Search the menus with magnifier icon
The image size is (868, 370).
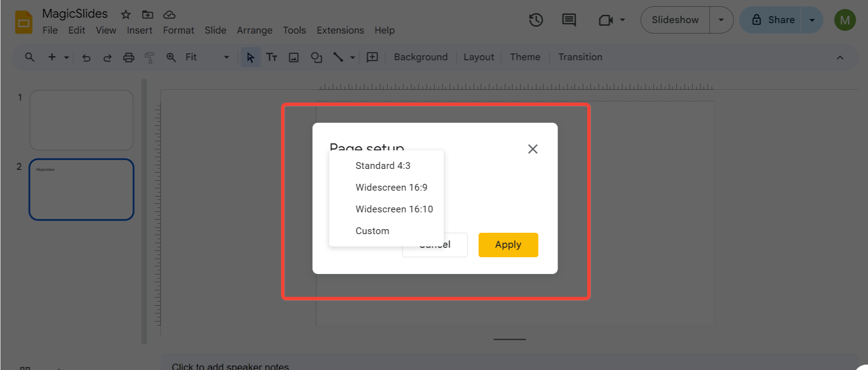(30, 57)
